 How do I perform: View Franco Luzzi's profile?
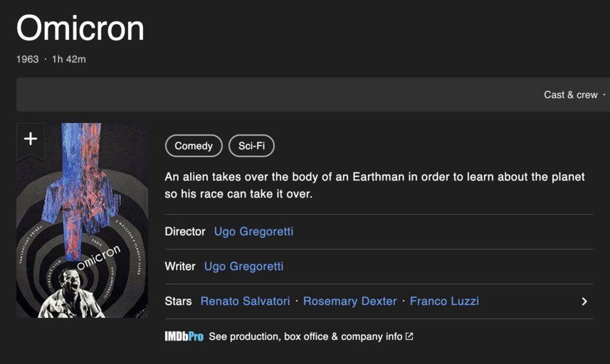coord(444,301)
